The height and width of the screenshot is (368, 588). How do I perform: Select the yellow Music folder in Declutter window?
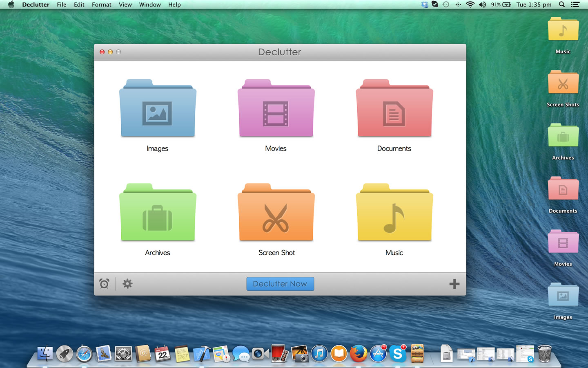tap(394, 212)
